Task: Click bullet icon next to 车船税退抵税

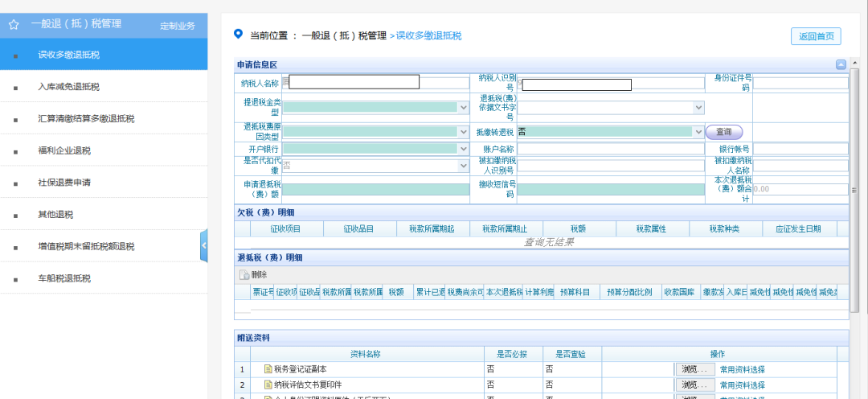Action: [x=15, y=279]
